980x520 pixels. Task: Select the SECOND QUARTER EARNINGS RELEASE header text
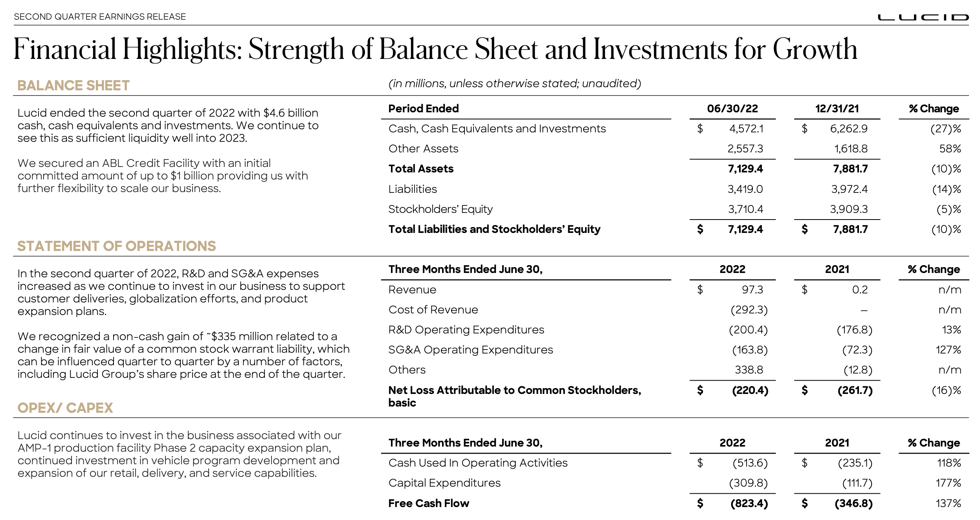pos(100,16)
